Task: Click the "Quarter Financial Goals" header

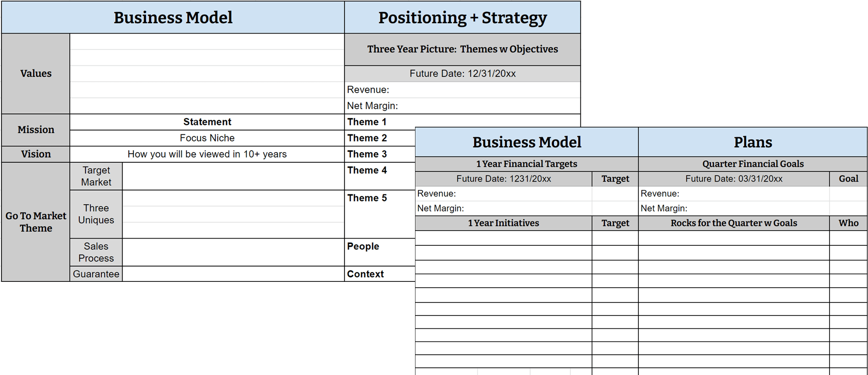Action: pos(753,164)
